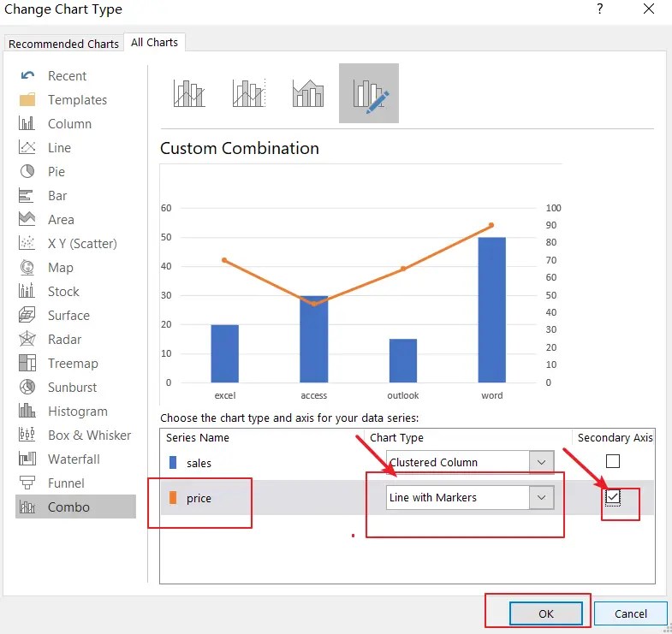Open the Templates folder icon
The height and width of the screenshot is (634, 672).
coord(27,100)
